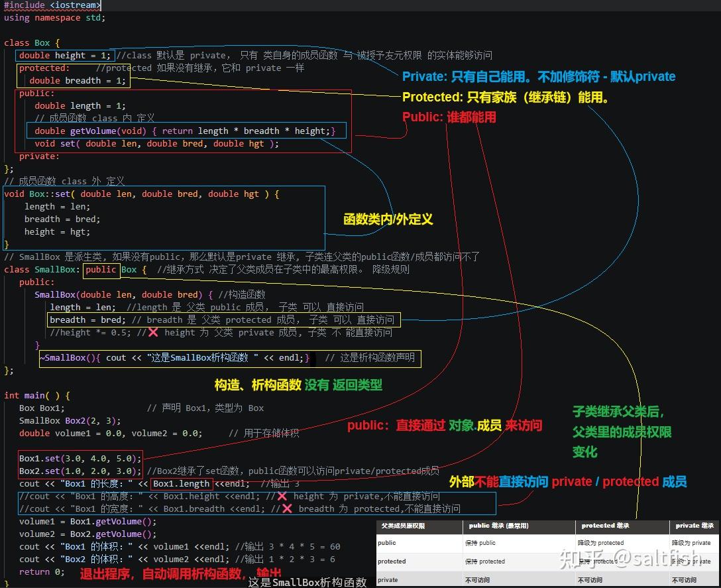Image resolution: width=721 pixels, height=588 pixels.
Task: Click "double volume1 = 0.0, volume2 = 0.0;"
Action: click(x=111, y=434)
